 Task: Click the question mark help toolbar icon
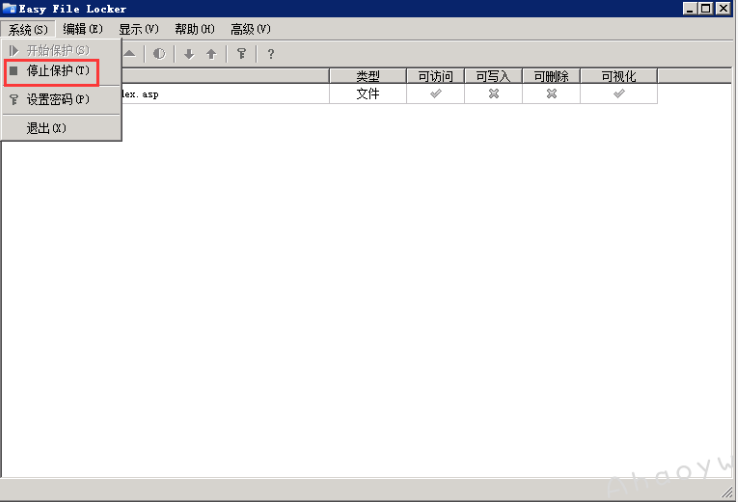coord(270,54)
